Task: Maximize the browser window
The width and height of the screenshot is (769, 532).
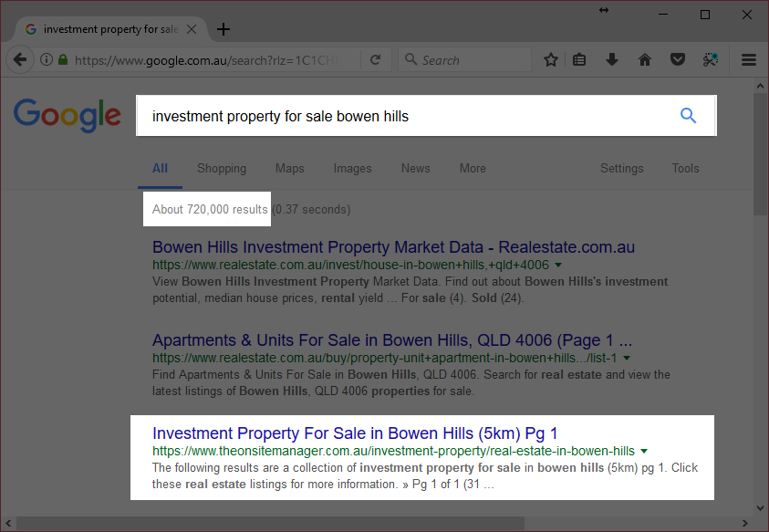Action: 705,15
